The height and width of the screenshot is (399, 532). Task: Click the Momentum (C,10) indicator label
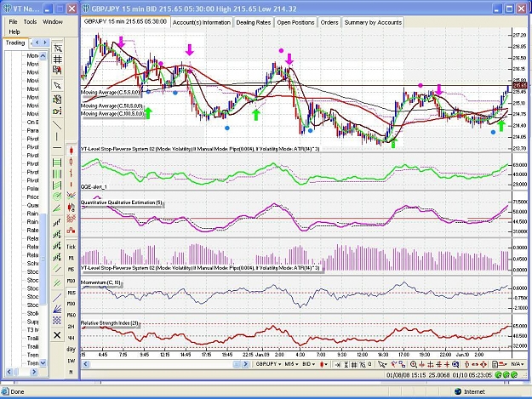coord(100,282)
